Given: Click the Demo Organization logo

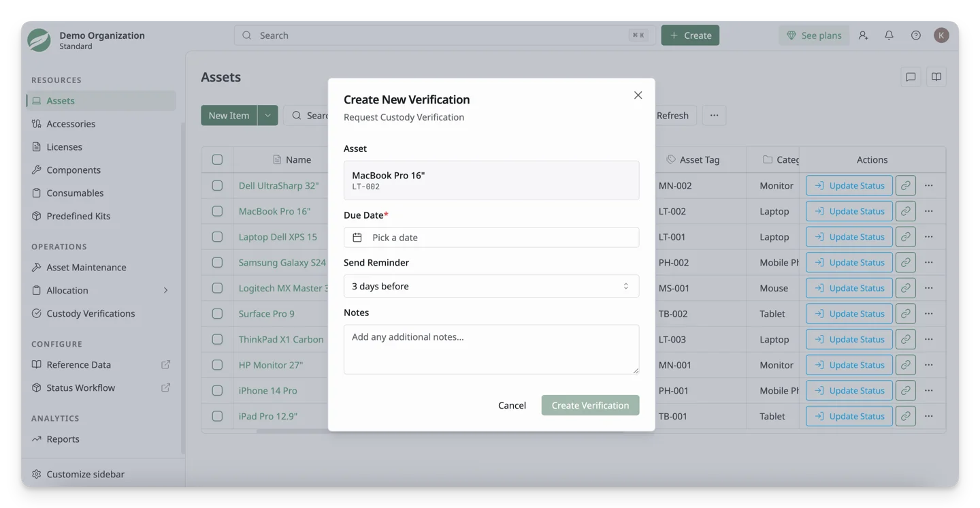Looking at the screenshot, I should 39,40.
